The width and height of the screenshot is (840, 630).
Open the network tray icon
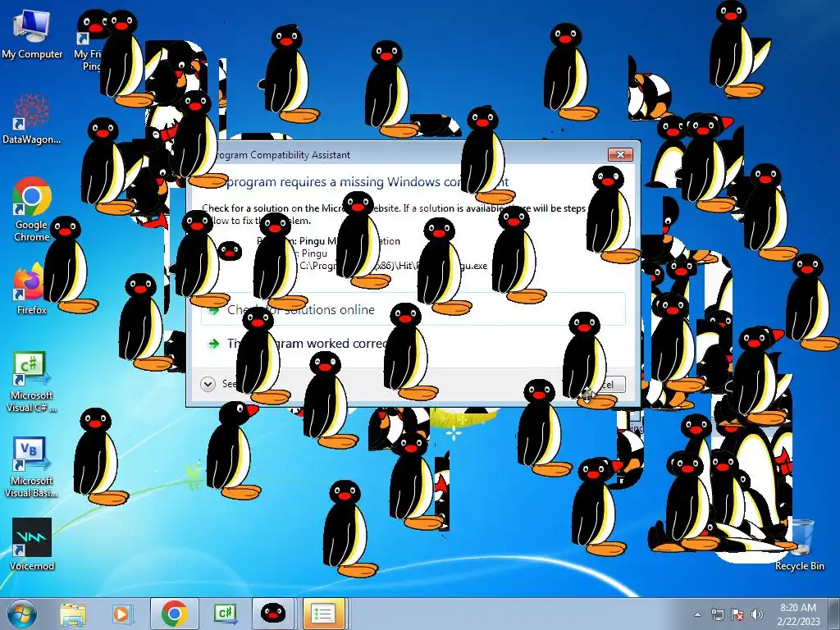717,614
